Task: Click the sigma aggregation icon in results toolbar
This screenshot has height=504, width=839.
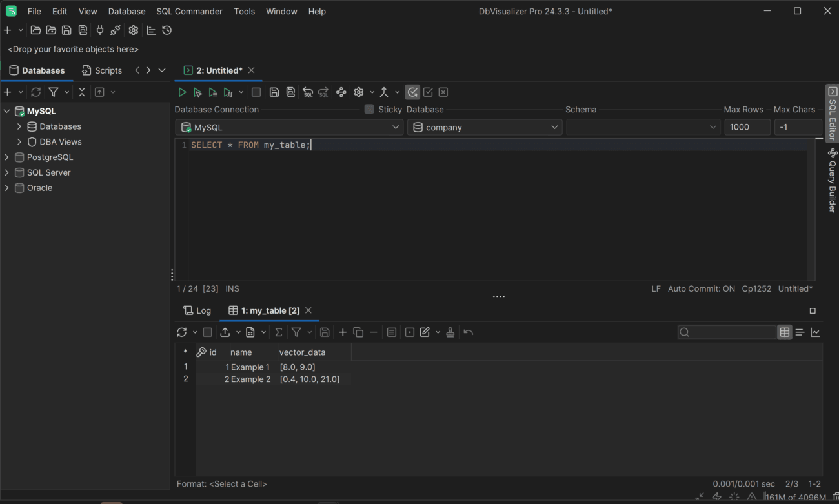Action: (279, 332)
